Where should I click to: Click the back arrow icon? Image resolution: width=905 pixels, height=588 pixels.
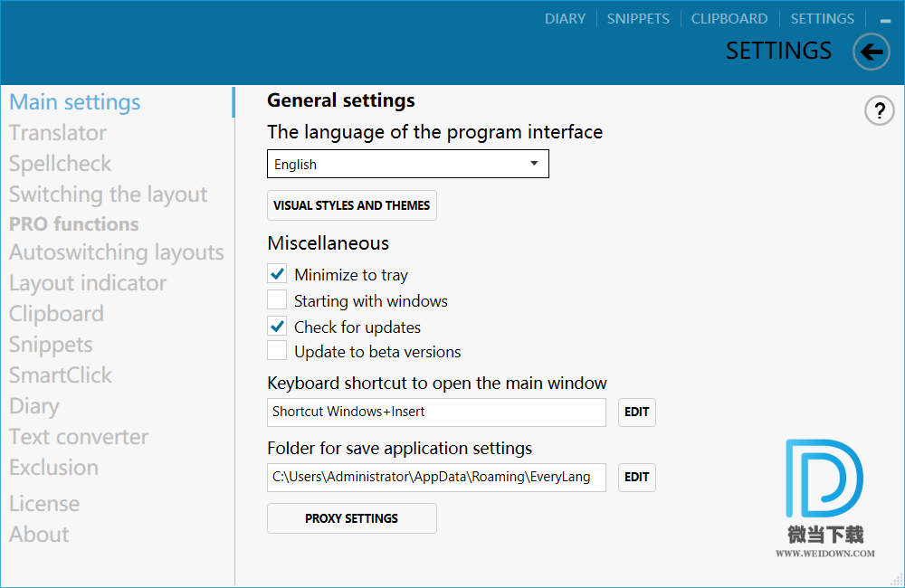click(872, 52)
